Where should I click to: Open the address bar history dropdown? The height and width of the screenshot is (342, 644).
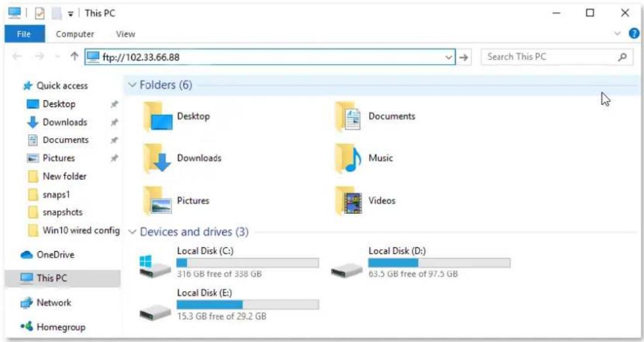coord(449,58)
